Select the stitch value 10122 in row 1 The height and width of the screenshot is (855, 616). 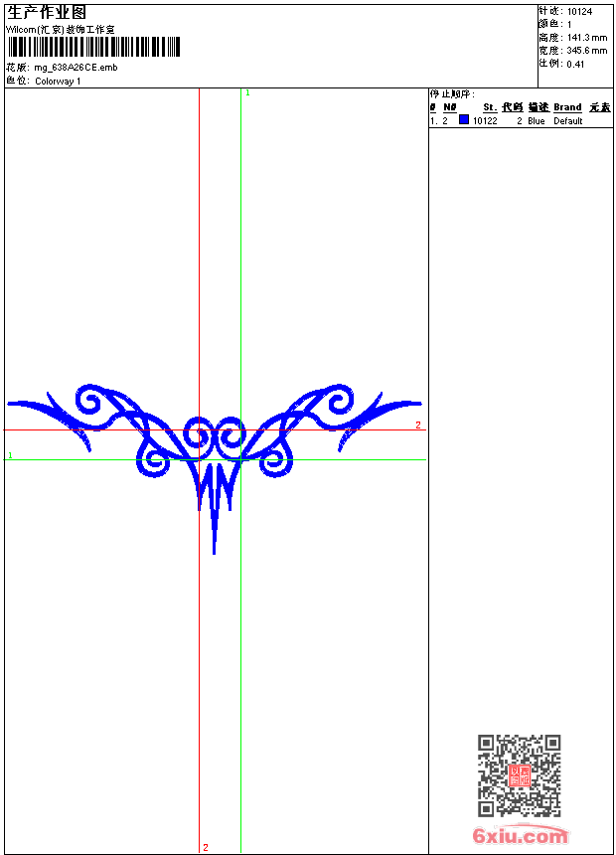point(485,121)
